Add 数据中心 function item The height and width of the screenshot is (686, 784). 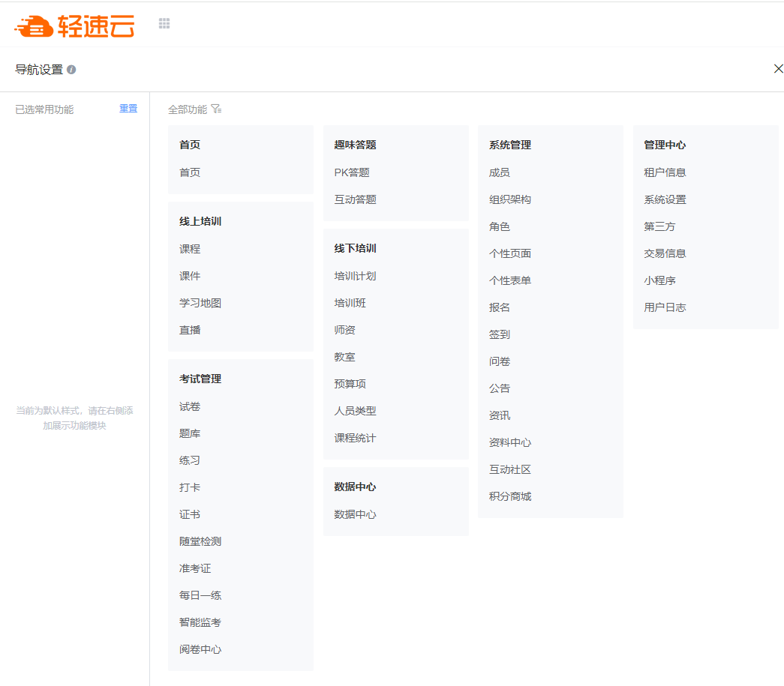(355, 514)
